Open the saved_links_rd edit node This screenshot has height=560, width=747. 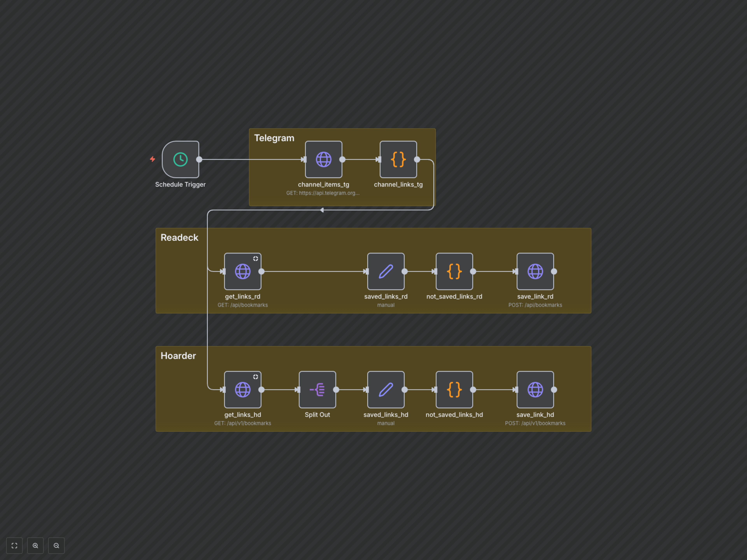(386, 271)
